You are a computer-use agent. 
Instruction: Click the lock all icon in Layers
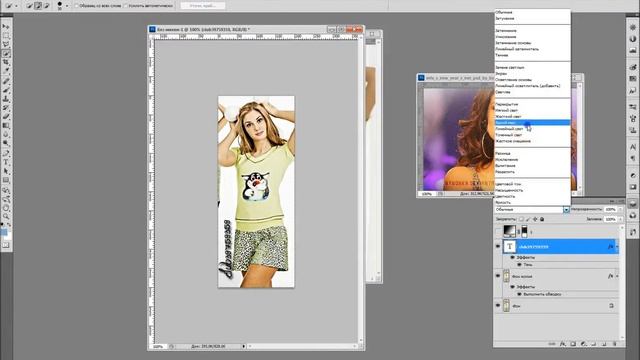(542, 219)
